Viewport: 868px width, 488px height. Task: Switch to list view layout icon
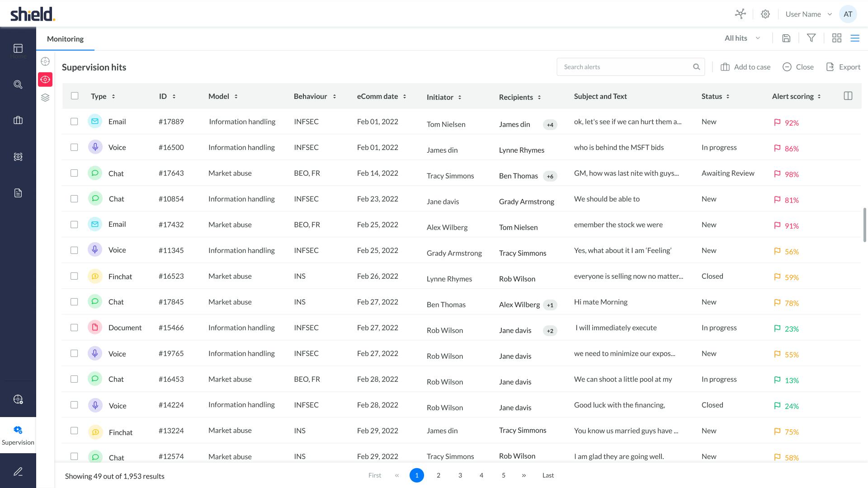coord(855,38)
